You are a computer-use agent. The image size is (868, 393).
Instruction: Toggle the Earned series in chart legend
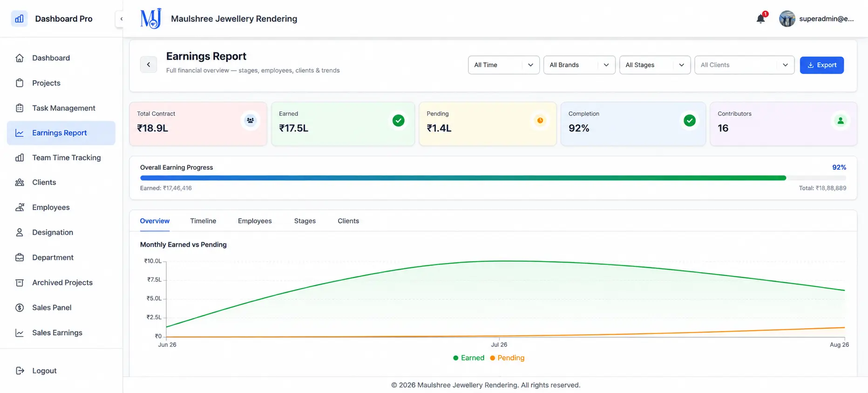468,358
